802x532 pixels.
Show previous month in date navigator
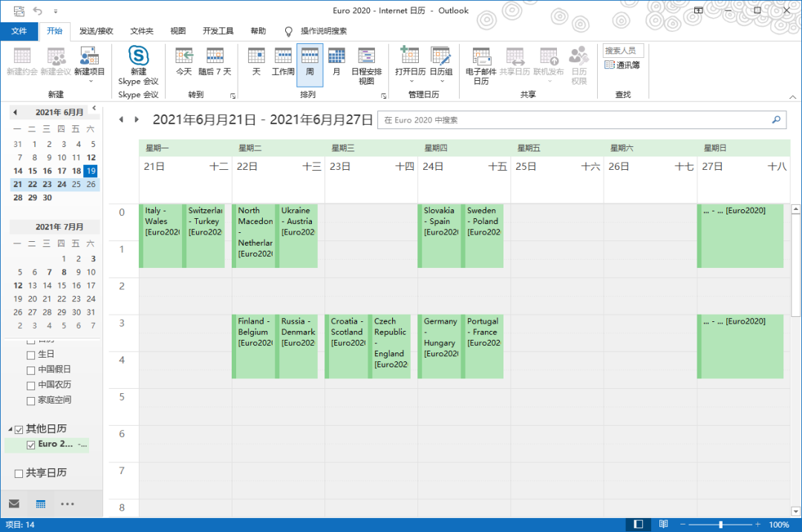point(16,113)
